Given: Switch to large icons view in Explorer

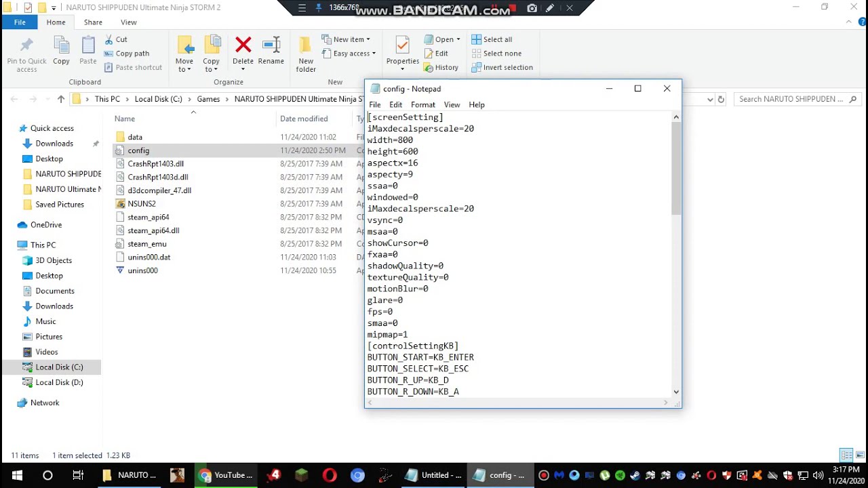Looking at the screenshot, I should click(860, 455).
